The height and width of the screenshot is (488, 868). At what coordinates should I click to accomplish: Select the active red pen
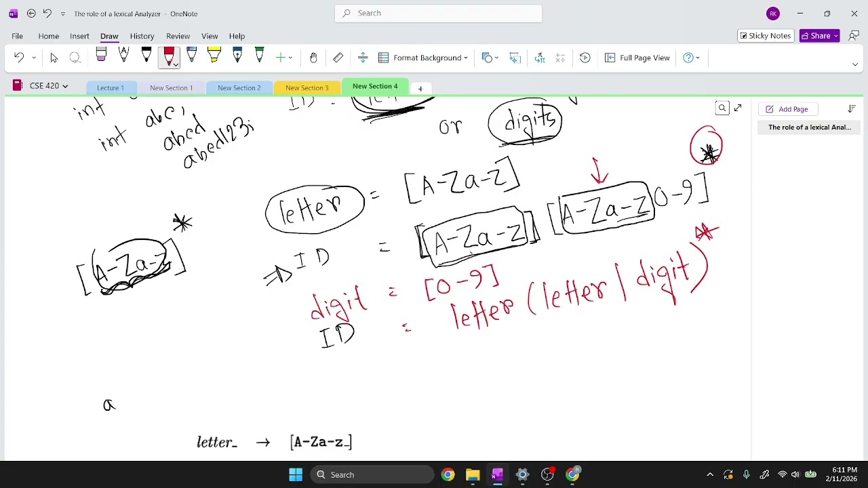[x=169, y=56]
